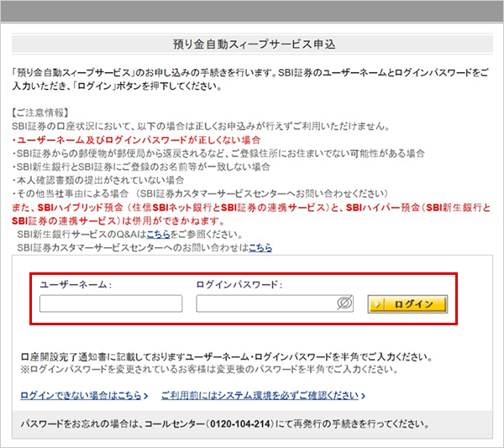Click the ユーザーネーム： label
Image resolution: width=504 pixels, height=448 pixels.
[76, 285]
